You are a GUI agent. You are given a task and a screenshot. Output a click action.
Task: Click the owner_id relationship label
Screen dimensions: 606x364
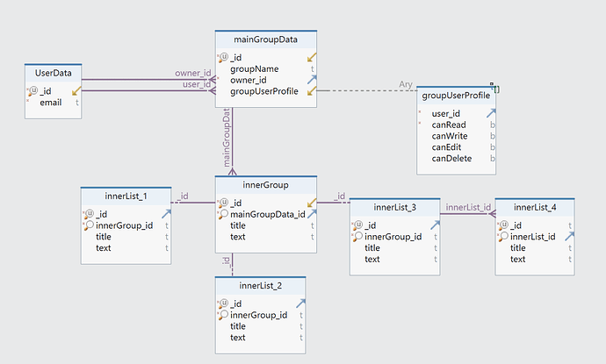(x=191, y=73)
